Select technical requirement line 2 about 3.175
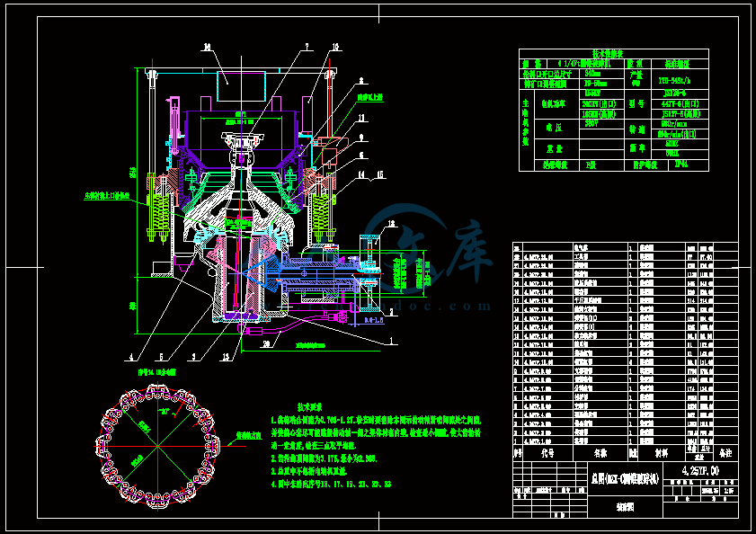 [x=324, y=458]
